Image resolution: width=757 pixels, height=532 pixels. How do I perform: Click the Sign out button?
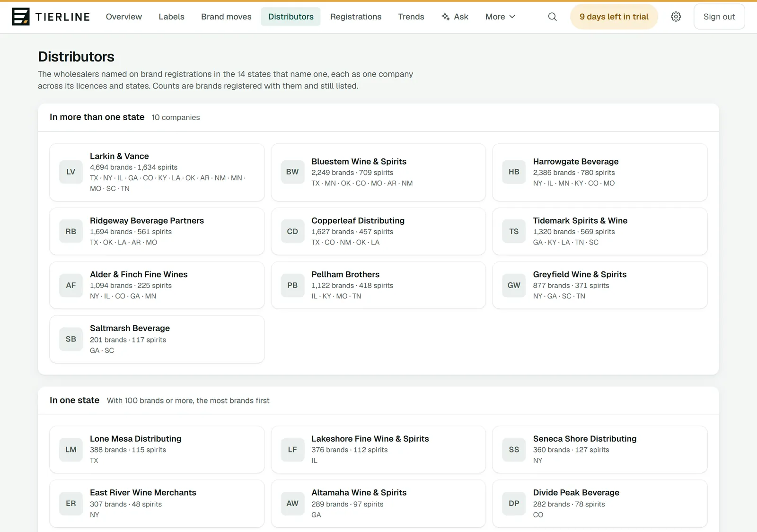pyautogui.click(x=719, y=17)
